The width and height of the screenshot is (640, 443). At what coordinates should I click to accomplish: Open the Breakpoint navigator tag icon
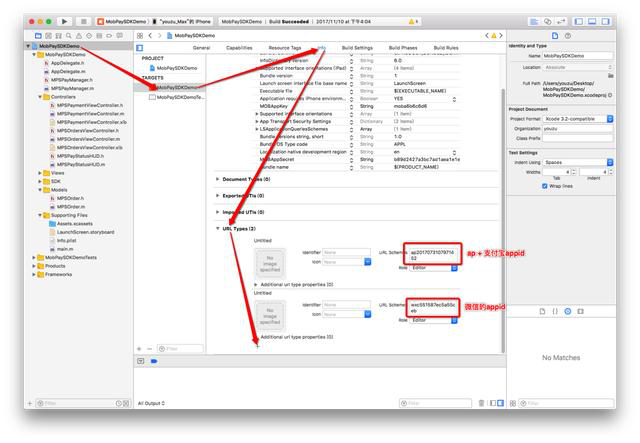click(x=109, y=36)
